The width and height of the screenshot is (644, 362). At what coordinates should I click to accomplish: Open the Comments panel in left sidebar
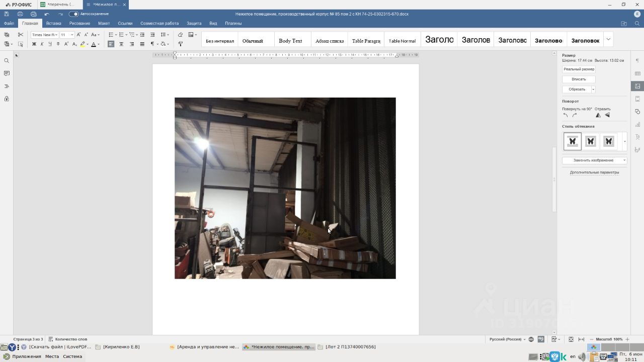coord(7,73)
